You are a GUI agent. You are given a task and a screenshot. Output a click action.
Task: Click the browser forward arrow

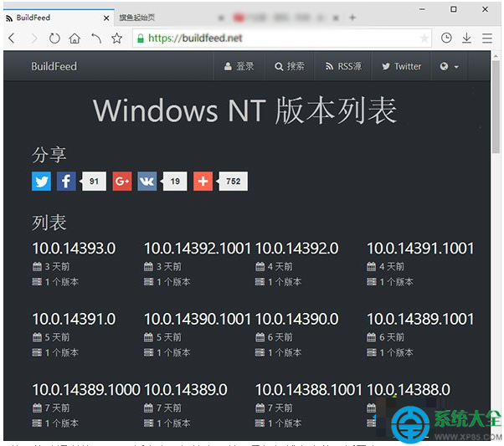33,38
